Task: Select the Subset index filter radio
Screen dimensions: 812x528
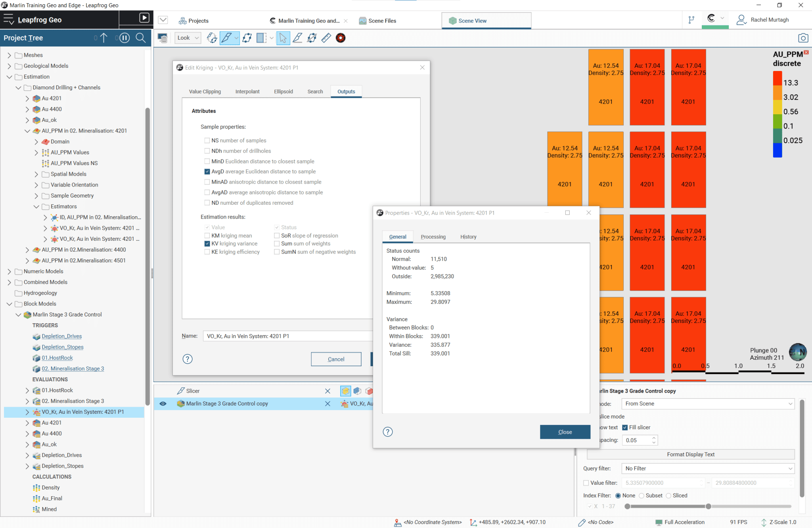Action: pos(642,496)
